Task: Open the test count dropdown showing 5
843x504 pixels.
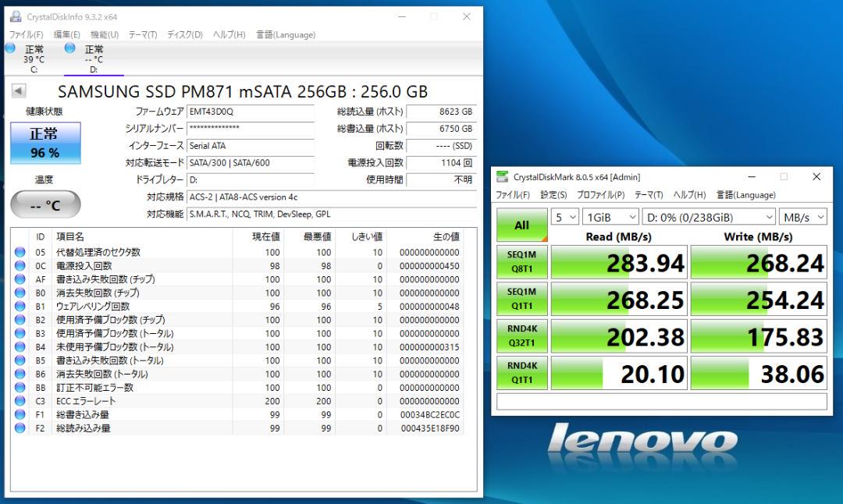Action: [564, 217]
